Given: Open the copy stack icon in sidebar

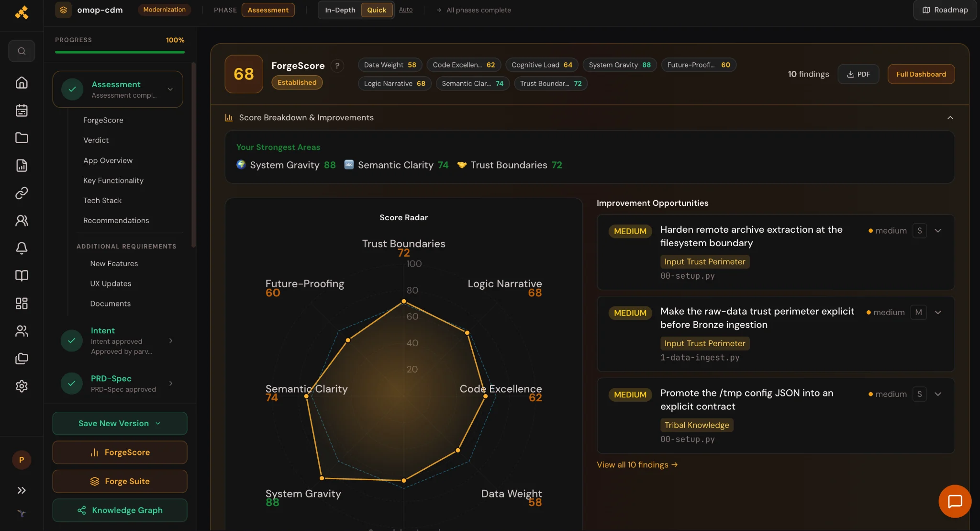Looking at the screenshot, I should 22,359.
